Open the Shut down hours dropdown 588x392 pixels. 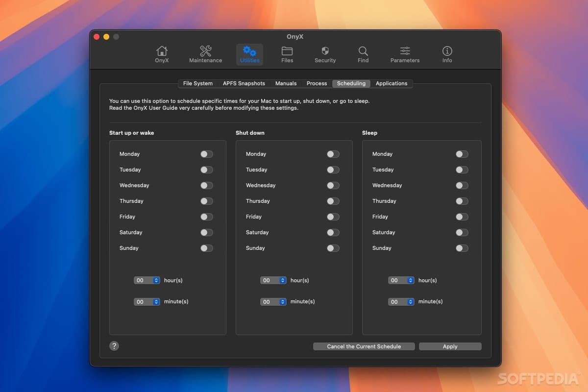273,280
